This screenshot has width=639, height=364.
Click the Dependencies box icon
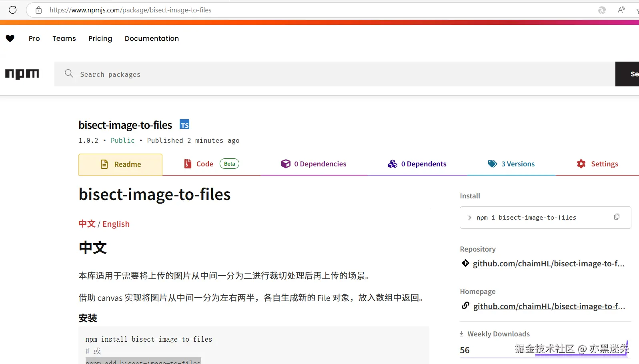(x=286, y=164)
